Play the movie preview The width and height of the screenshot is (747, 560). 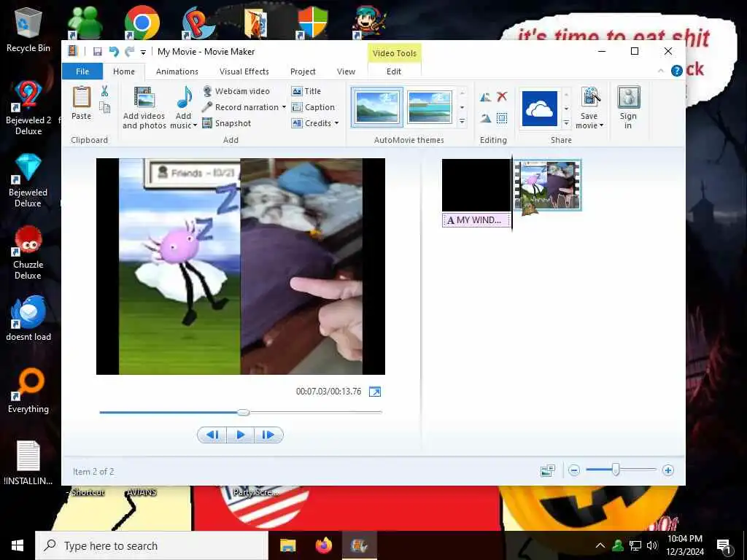click(x=241, y=435)
